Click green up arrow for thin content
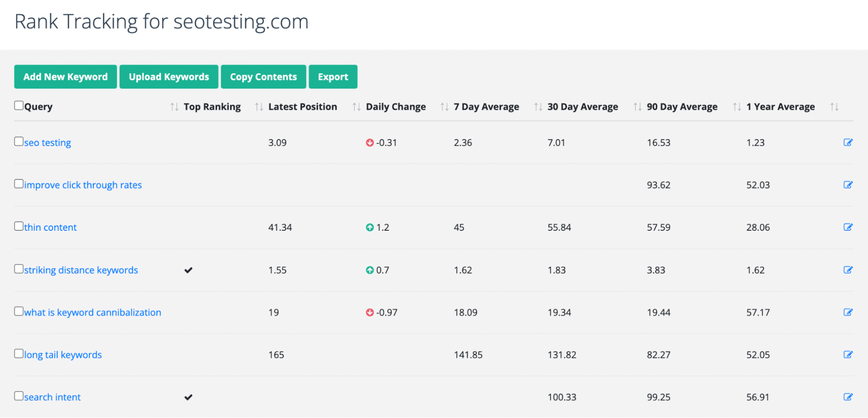The height and width of the screenshot is (418, 868). [370, 227]
